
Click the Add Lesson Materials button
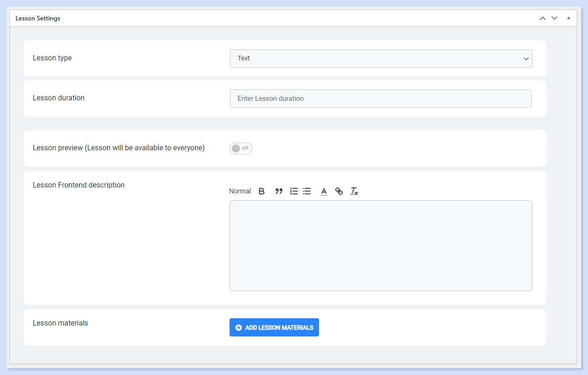click(274, 327)
